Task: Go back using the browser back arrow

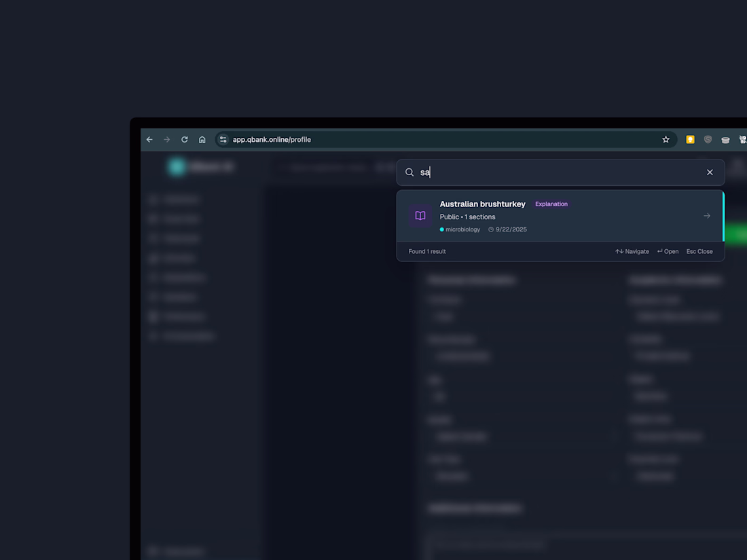Action: pos(149,140)
